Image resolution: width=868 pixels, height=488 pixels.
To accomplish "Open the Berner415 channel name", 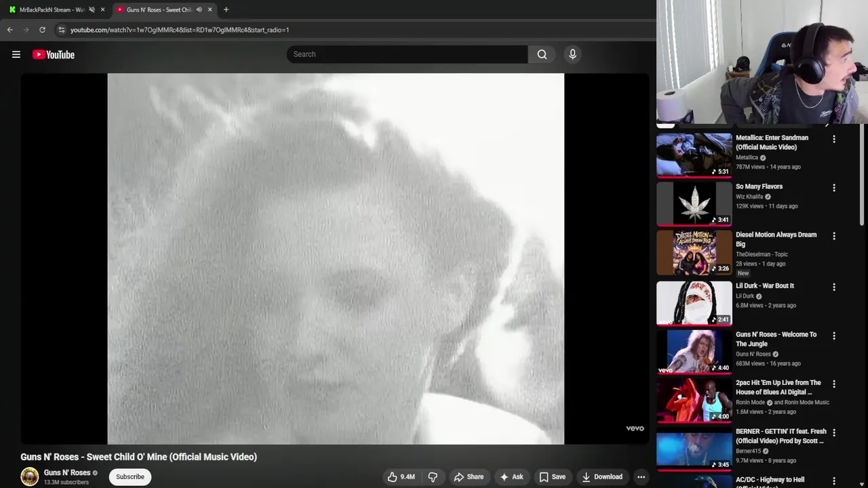I will point(749,451).
